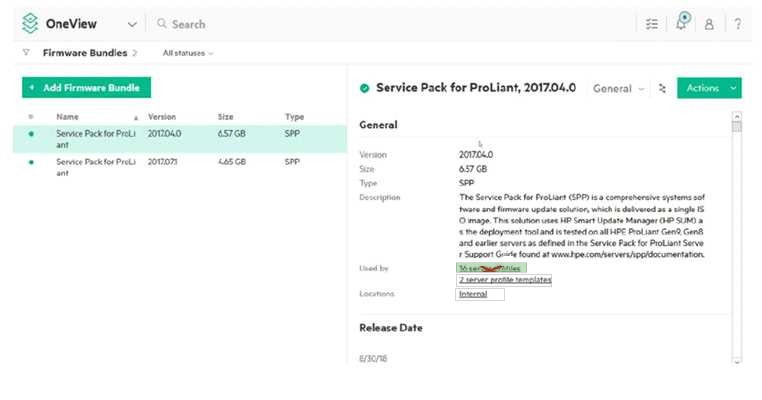Sort list by Size column
This screenshot has height=400, width=762.
pyautogui.click(x=225, y=117)
